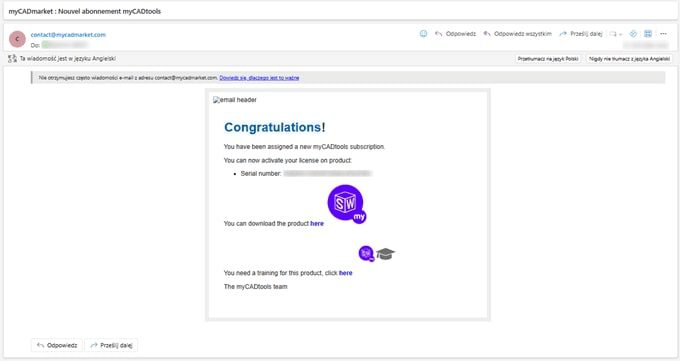Open the more actions ellipsis menu
This screenshot has height=361, width=680.
[x=663, y=33]
